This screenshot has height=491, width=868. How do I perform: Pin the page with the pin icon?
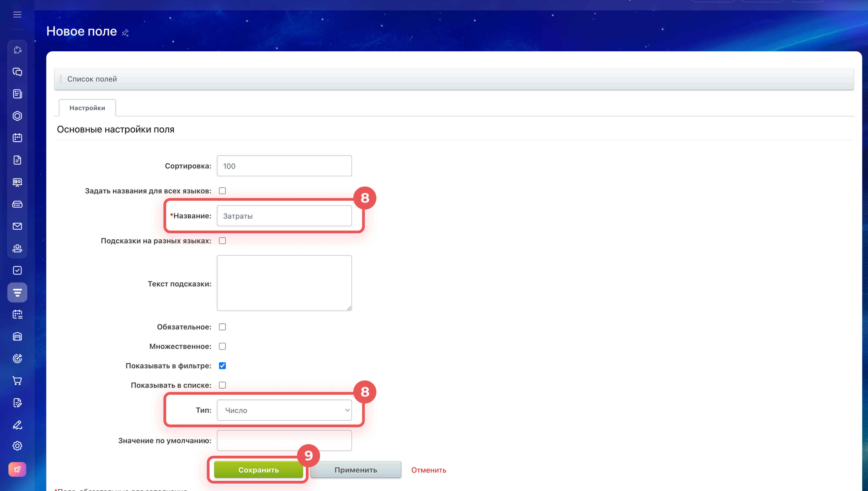tap(125, 32)
